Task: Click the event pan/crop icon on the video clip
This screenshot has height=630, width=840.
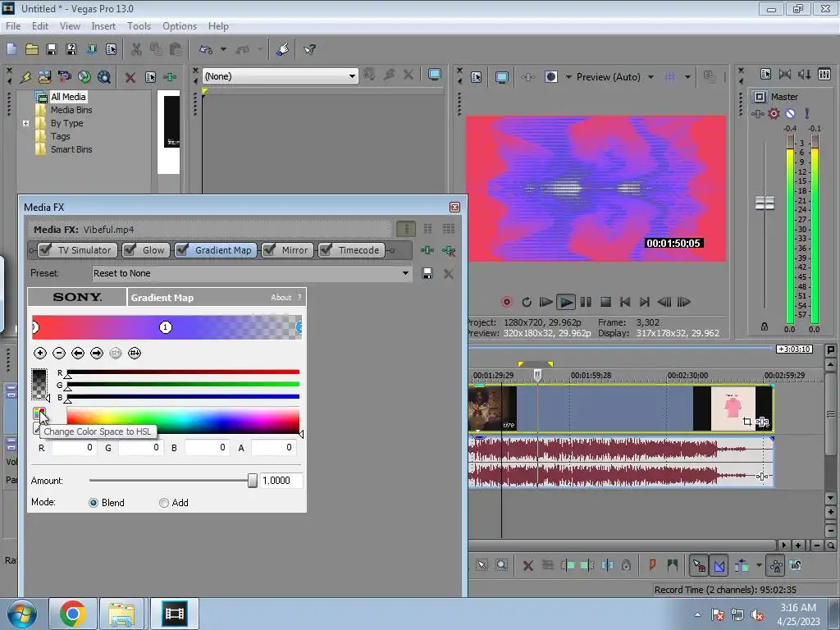Action: 746,422
